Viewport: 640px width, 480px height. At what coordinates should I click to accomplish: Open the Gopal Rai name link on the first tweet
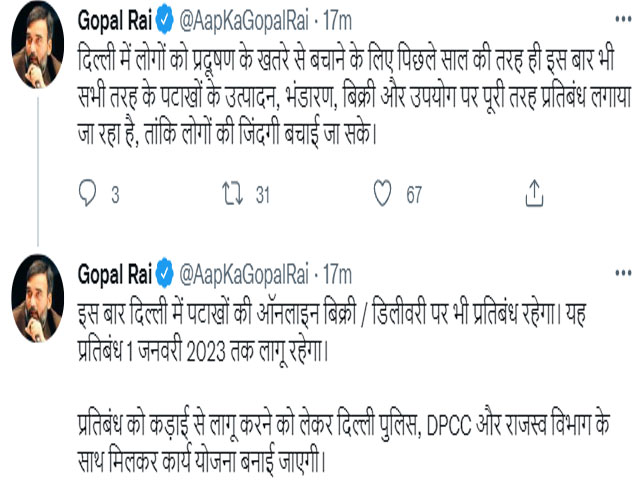(x=116, y=21)
